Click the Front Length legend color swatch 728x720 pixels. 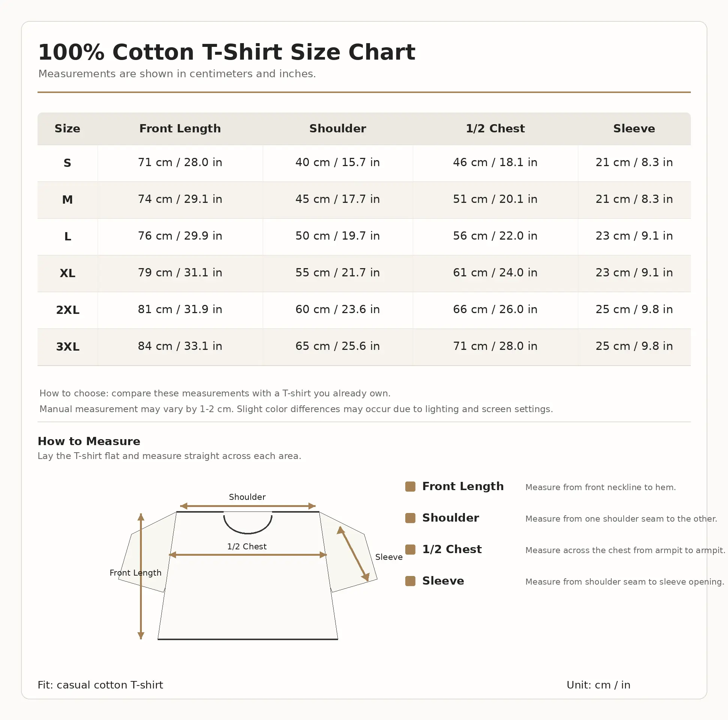click(410, 486)
